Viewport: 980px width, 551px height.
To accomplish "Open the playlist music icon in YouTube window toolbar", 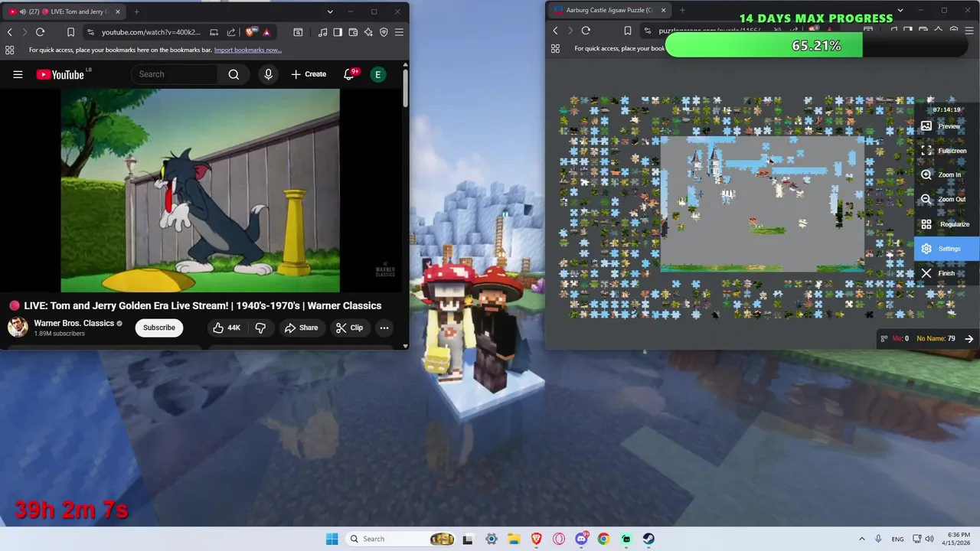I will point(322,32).
